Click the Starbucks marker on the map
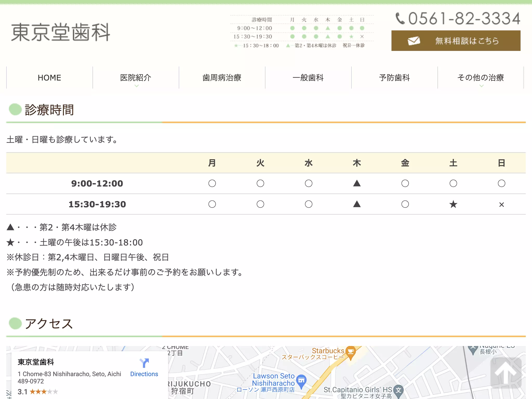This screenshot has height=399, width=532. click(x=351, y=353)
